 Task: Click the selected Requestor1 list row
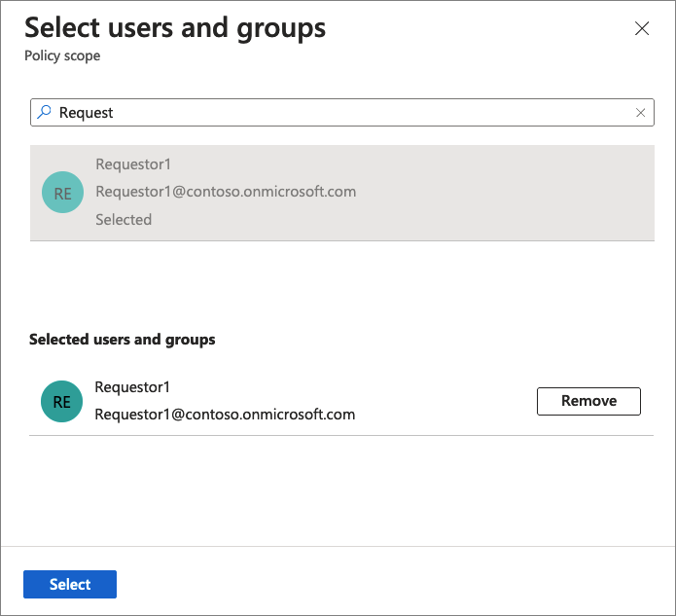(x=447, y=401)
